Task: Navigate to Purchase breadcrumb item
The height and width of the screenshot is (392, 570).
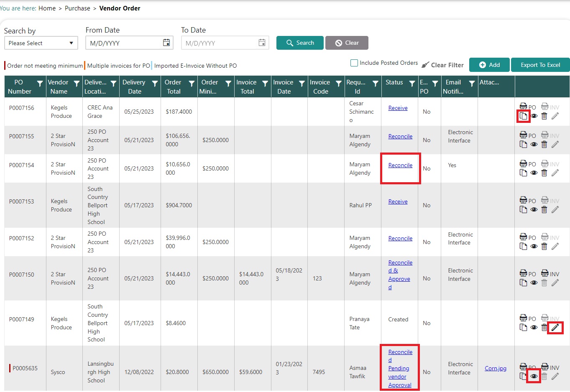Action: (x=77, y=8)
